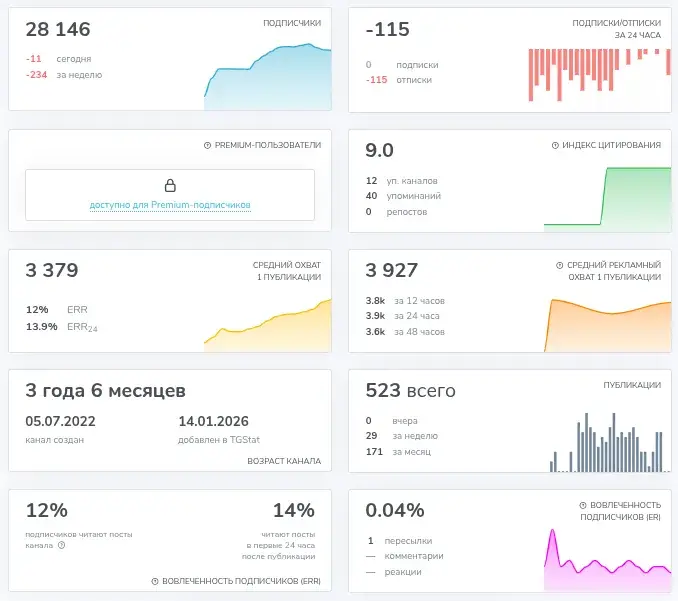This screenshot has height=601, width=678.
Task: Click info icon beside 'ВОВЛЕЧЕННОСТЬ ПОДПИСЧИКОВ (ERR)'
Action: [155, 582]
